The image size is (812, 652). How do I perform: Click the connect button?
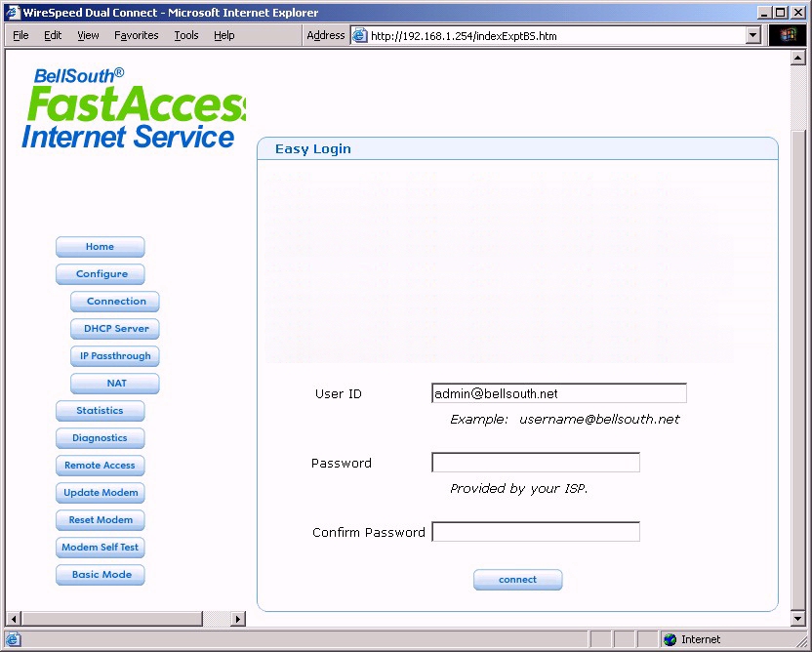coord(518,580)
